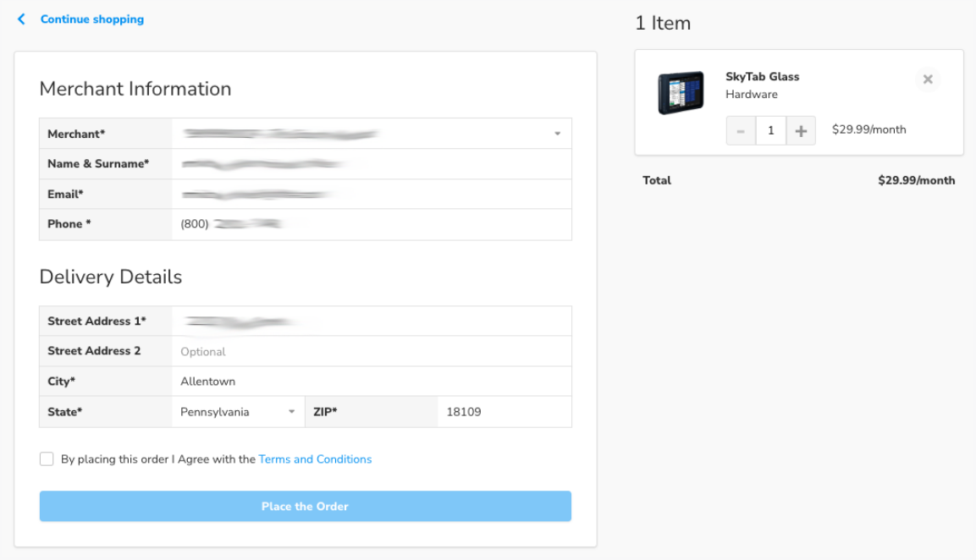Click the optional Street Address 2 field
976x560 pixels.
pyautogui.click(x=371, y=351)
